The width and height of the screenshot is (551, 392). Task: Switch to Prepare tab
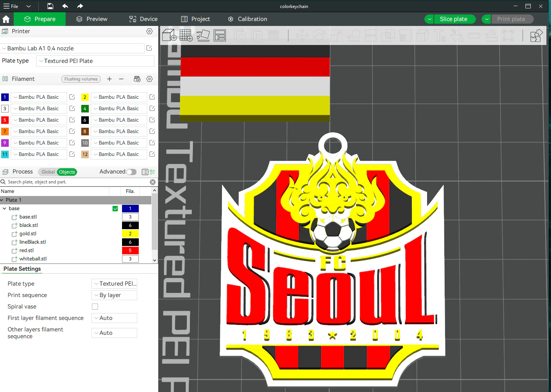coord(40,19)
